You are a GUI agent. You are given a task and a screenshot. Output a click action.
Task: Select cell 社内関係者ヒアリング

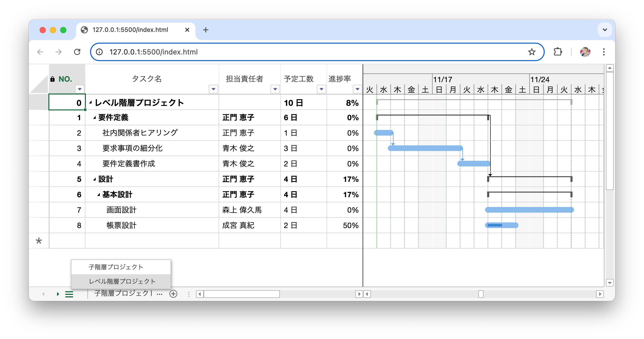[152, 133]
